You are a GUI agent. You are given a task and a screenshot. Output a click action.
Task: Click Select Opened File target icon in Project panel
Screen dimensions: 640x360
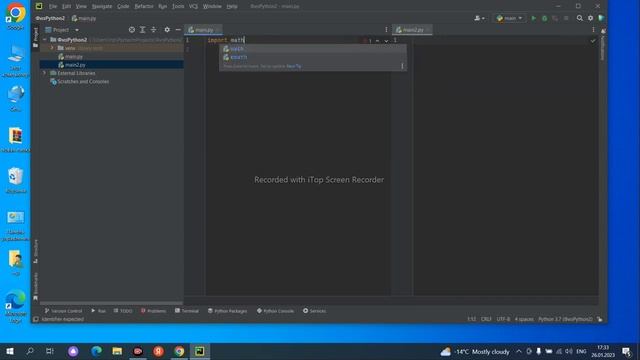click(x=131, y=30)
